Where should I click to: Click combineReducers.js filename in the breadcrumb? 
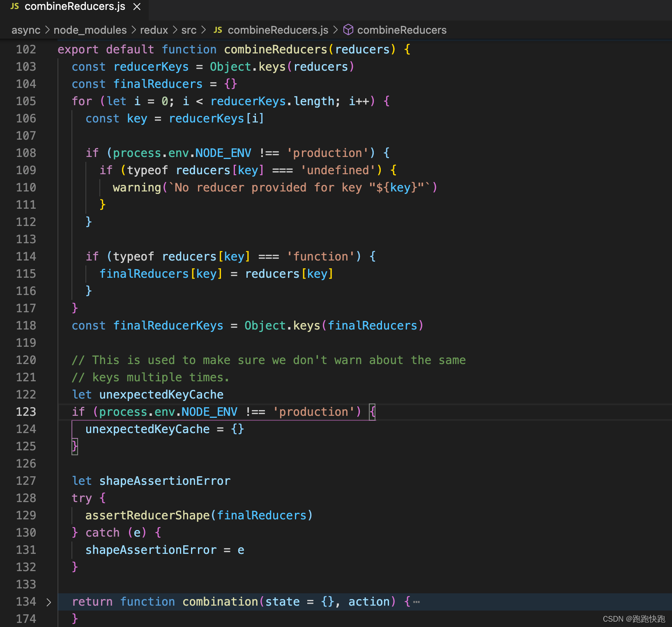point(278,30)
